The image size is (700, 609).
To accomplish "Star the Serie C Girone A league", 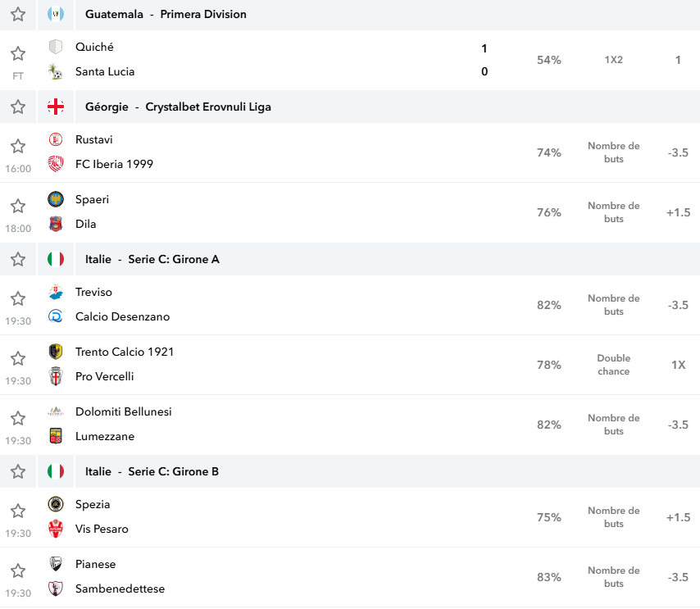I will [18, 259].
